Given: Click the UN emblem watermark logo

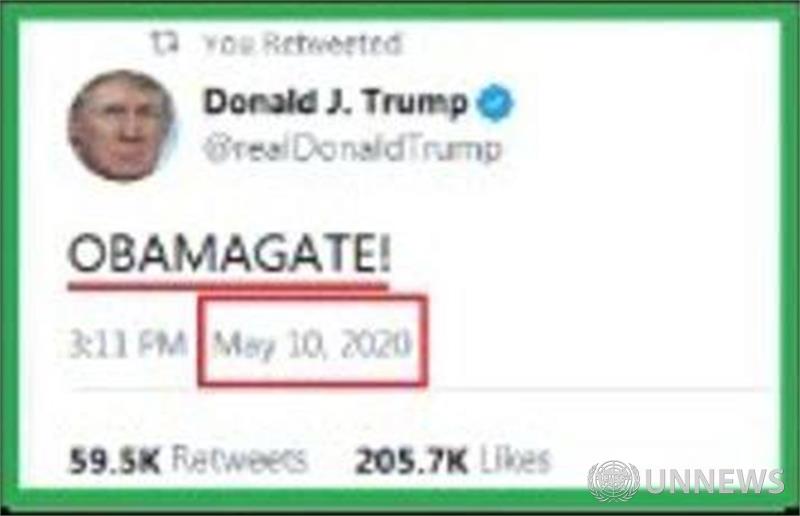Looking at the screenshot, I should 613,480.
